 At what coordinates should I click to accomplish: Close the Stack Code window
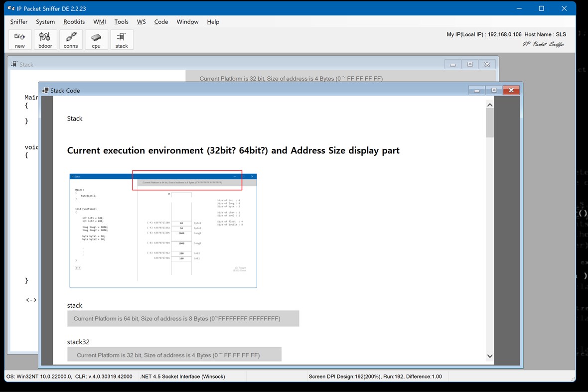[511, 90]
